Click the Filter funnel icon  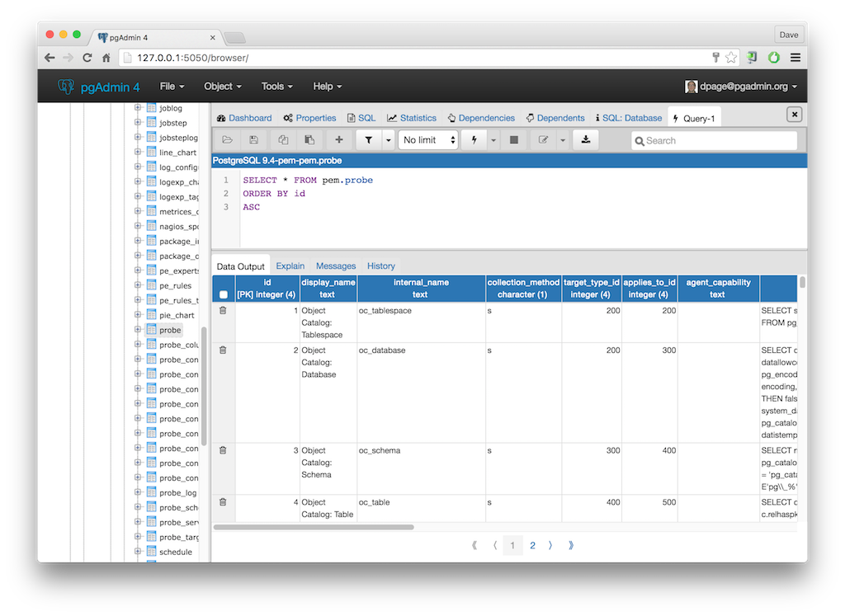[x=369, y=140]
